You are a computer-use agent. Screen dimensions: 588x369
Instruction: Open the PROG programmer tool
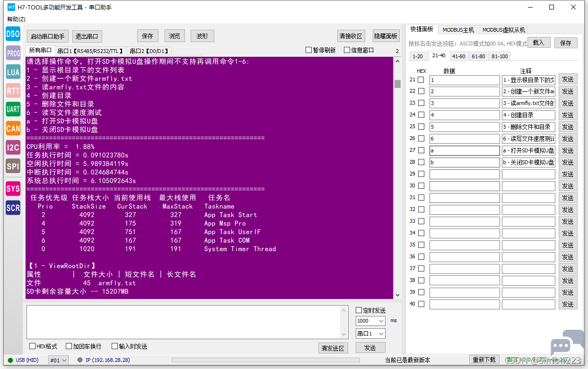tap(13, 53)
